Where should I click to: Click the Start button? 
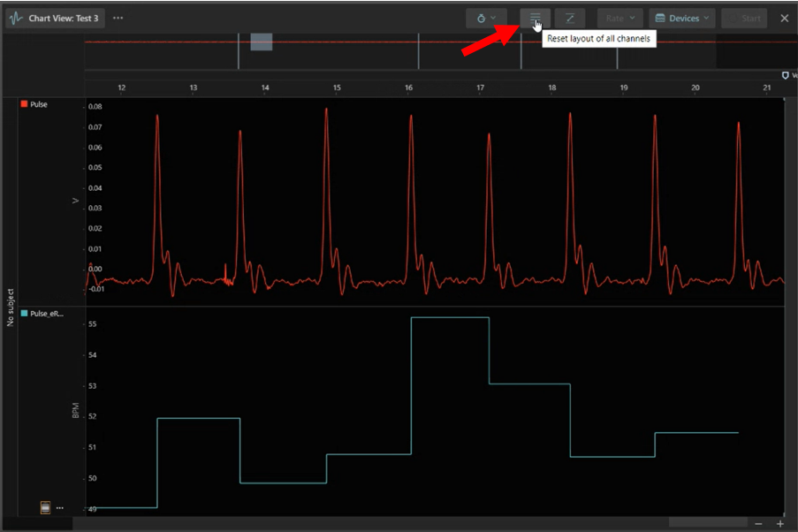pyautogui.click(x=745, y=18)
